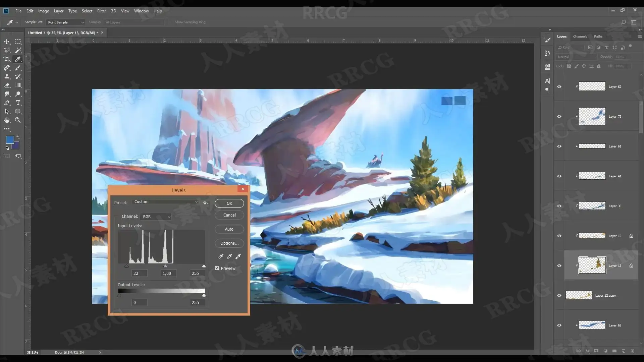Click OK in the Levels dialog
Viewport: 644px width, 362px height.
(229, 203)
